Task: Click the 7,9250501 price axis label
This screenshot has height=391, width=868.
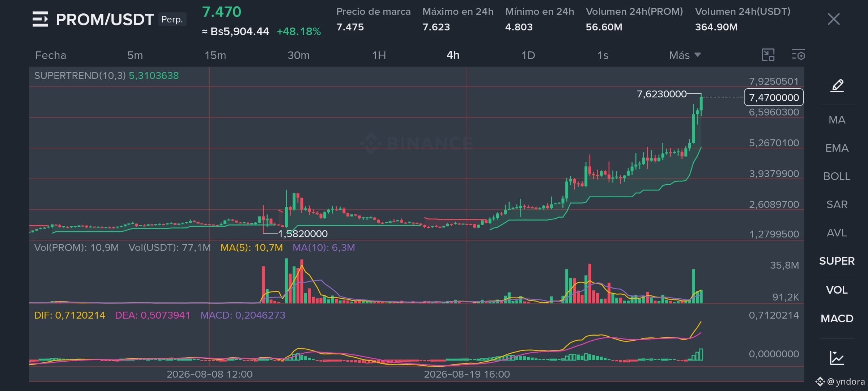Action: pos(774,81)
